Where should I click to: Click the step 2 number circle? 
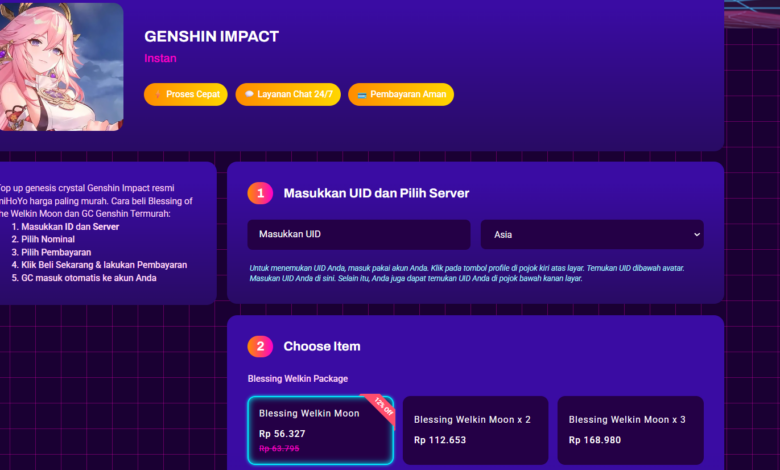tap(260, 346)
